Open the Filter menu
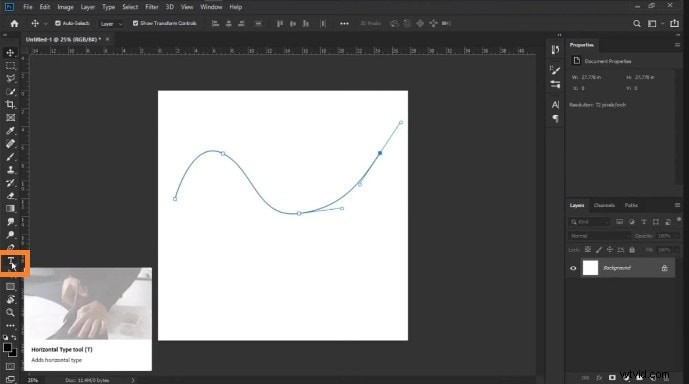This screenshot has width=689, height=384. 152,7
